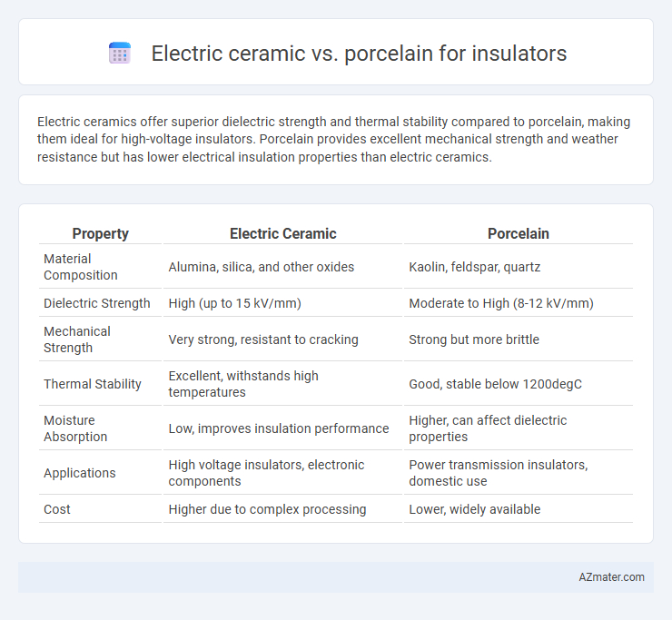Click the 'Mechanical Strength' row label
This screenshot has width=672, height=620.
[x=77, y=340]
